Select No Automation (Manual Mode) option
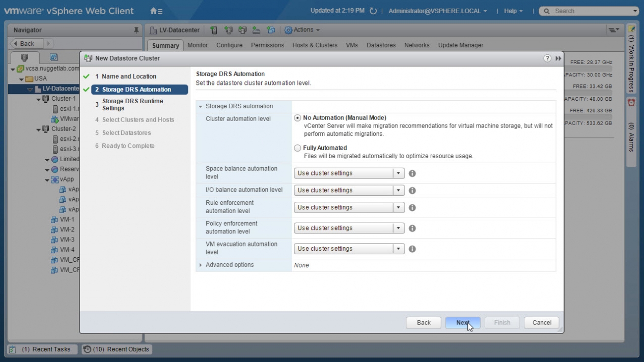Screen dimensions: 644x362 297,118
